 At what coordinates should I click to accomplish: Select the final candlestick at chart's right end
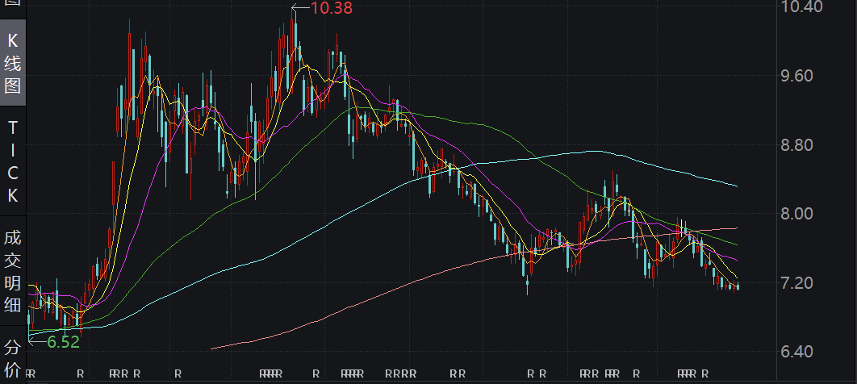(738, 286)
